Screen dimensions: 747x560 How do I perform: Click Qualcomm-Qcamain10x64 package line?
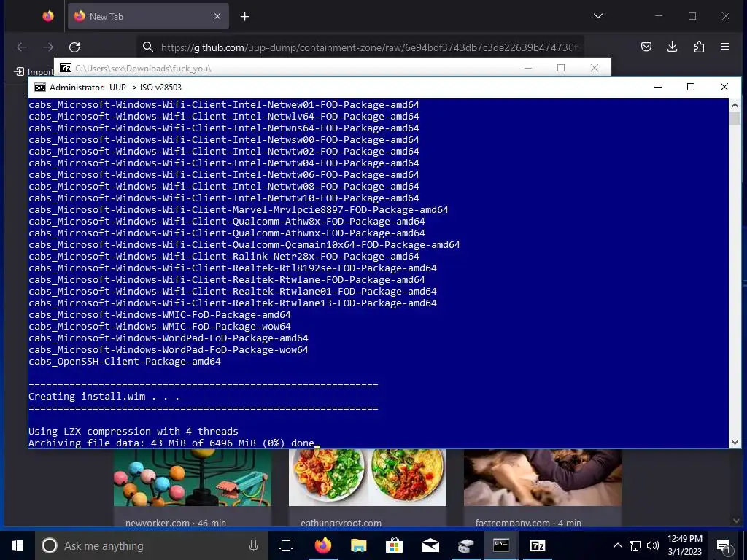coord(244,245)
